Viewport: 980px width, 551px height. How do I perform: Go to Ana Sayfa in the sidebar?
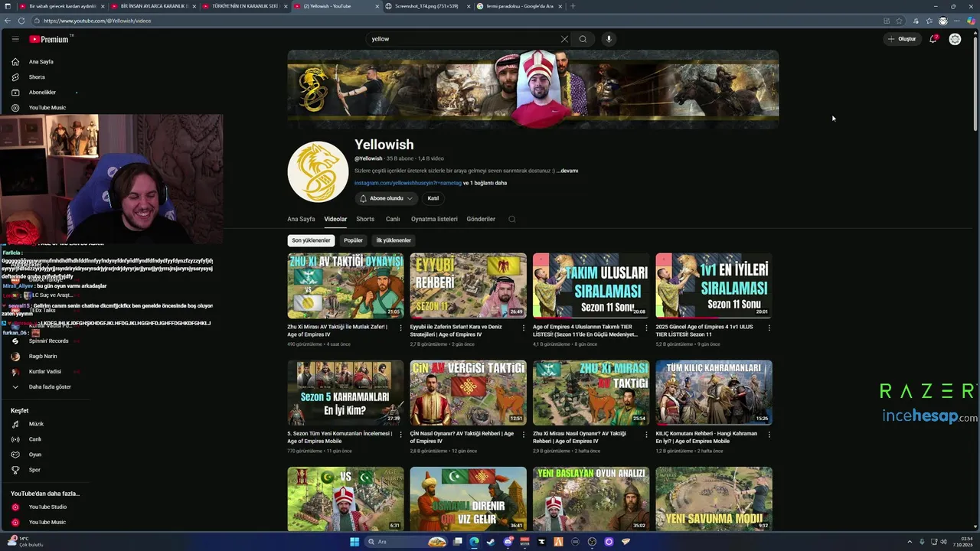tap(41, 62)
